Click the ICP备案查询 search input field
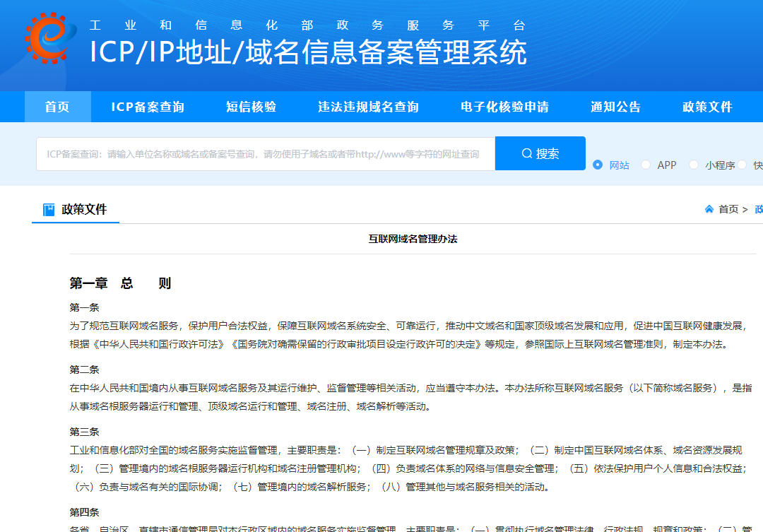Image resolution: width=763 pixels, height=532 pixels. (x=265, y=153)
